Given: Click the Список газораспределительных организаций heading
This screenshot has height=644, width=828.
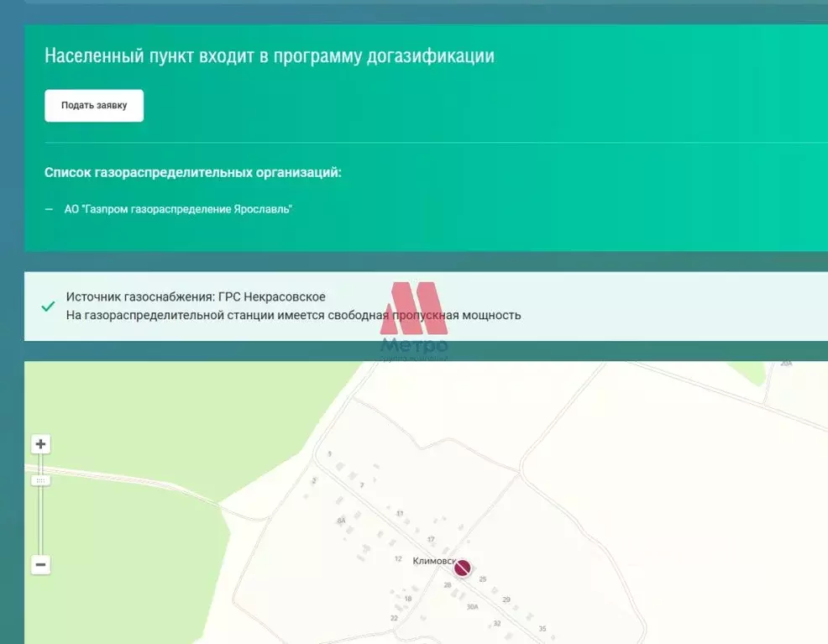Looking at the screenshot, I should click(x=193, y=170).
